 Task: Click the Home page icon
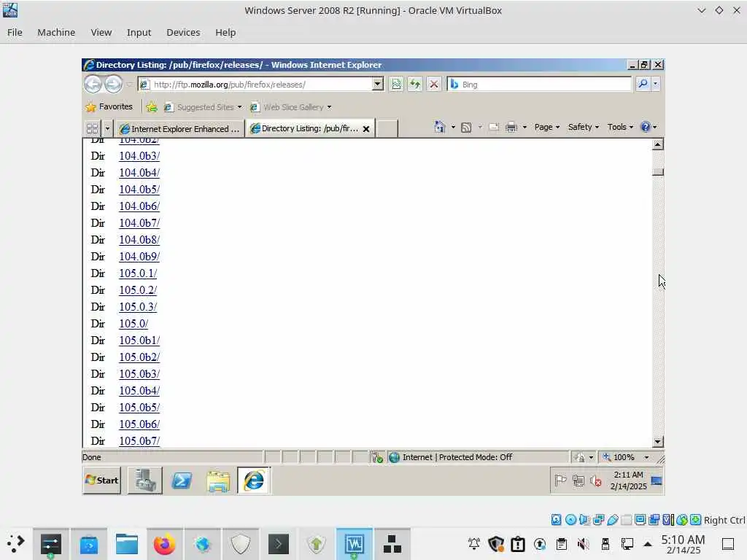(439, 127)
